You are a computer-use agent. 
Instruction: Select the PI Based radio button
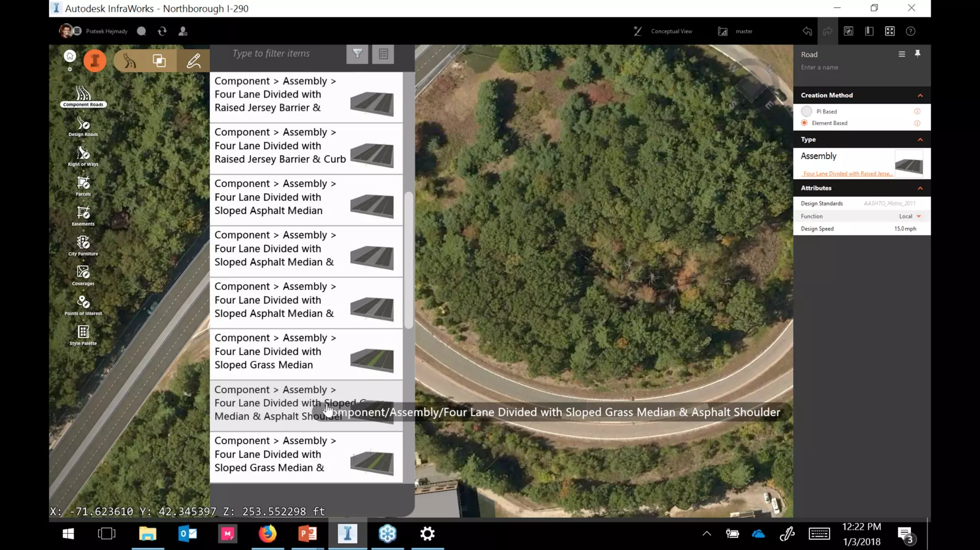[x=806, y=111]
